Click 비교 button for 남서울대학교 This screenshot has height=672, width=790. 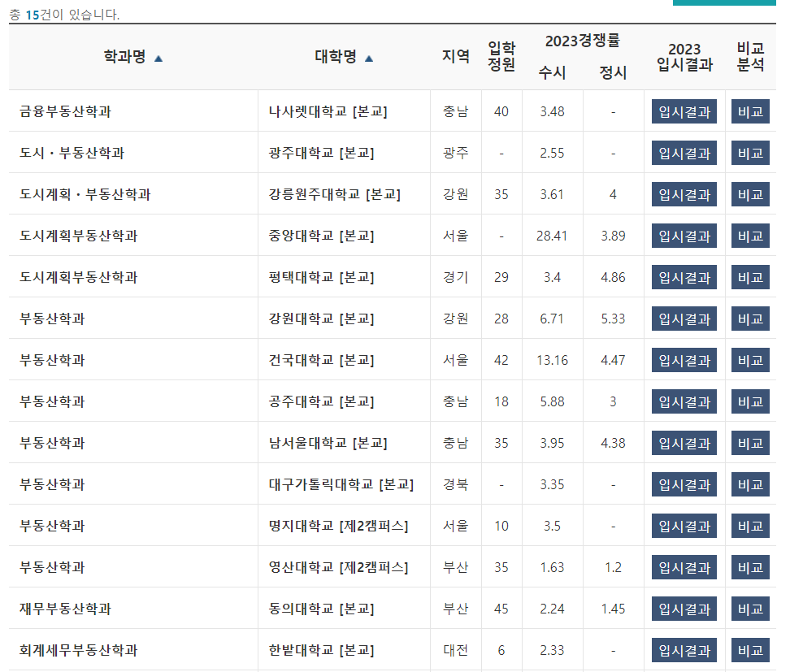[750, 443]
